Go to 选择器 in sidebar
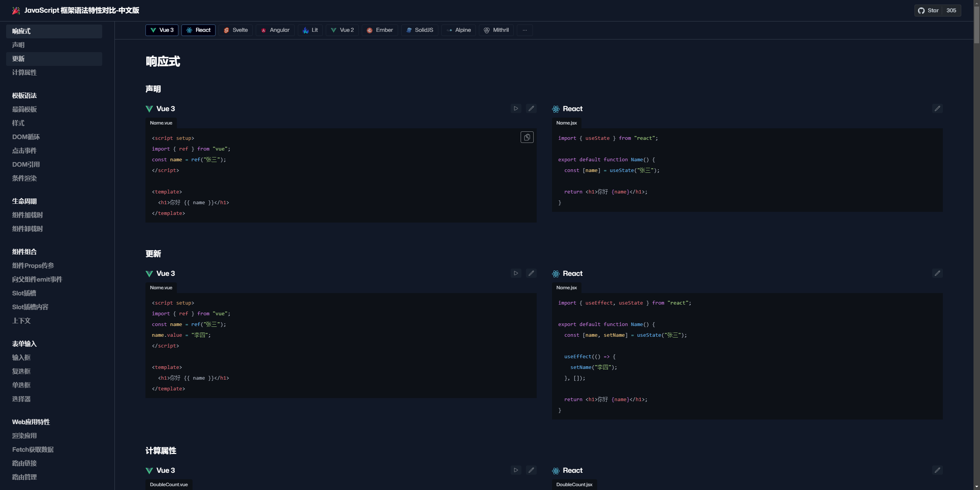This screenshot has height=490, width=980. [x=54, y=399]
